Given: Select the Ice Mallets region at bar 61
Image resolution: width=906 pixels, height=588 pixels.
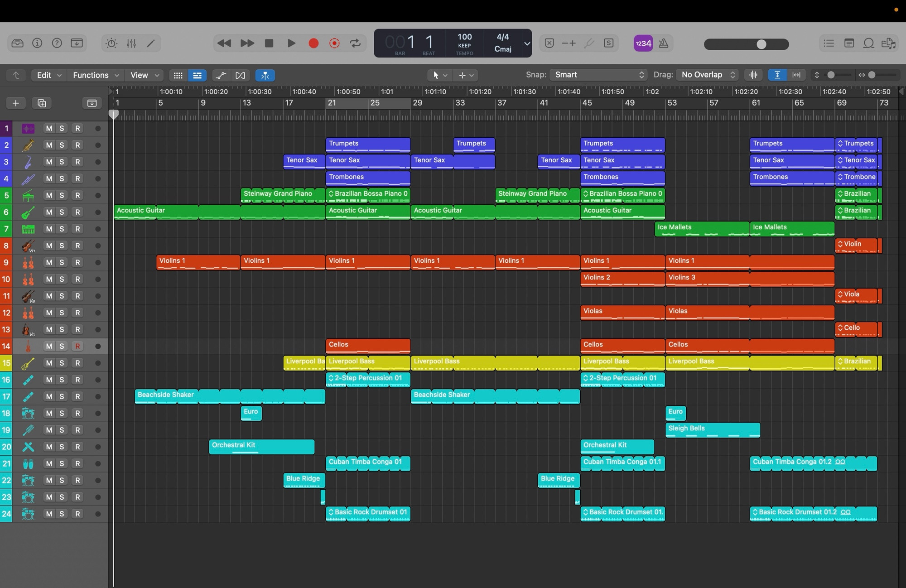Looking at the screenshot, I should [792, 229].
